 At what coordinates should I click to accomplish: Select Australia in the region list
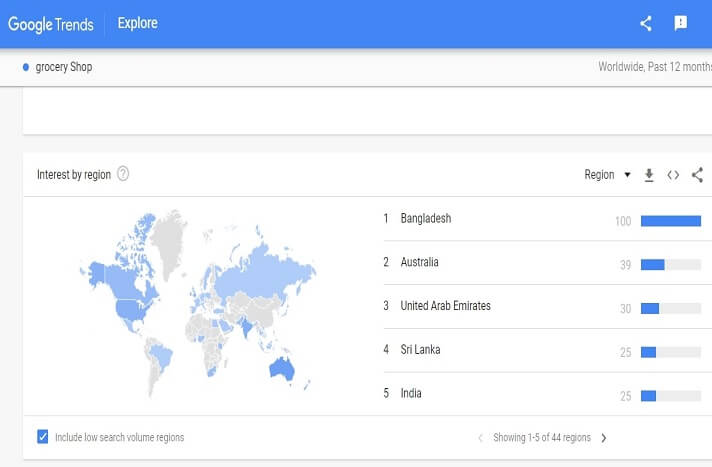[419, 262]
